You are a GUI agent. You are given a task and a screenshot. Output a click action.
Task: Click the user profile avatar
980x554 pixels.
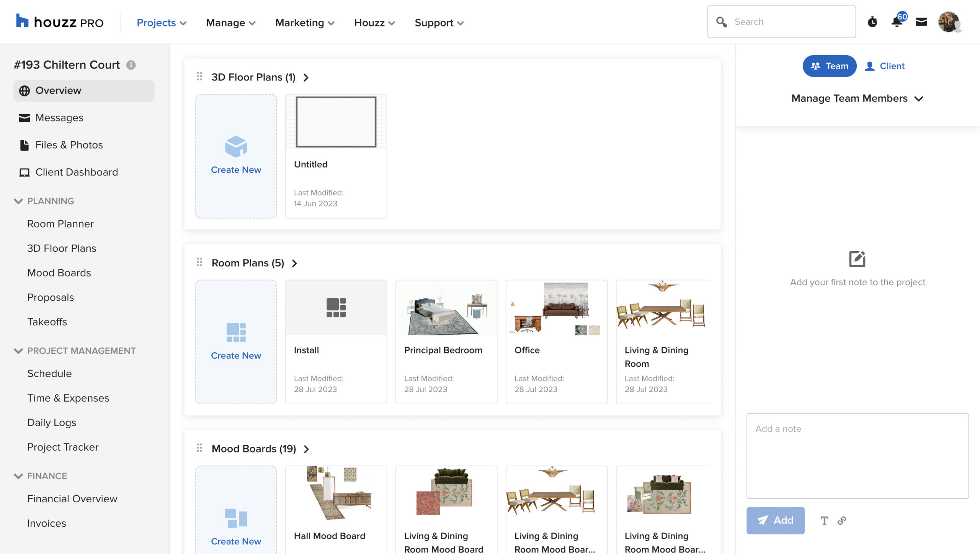(949, 22)
